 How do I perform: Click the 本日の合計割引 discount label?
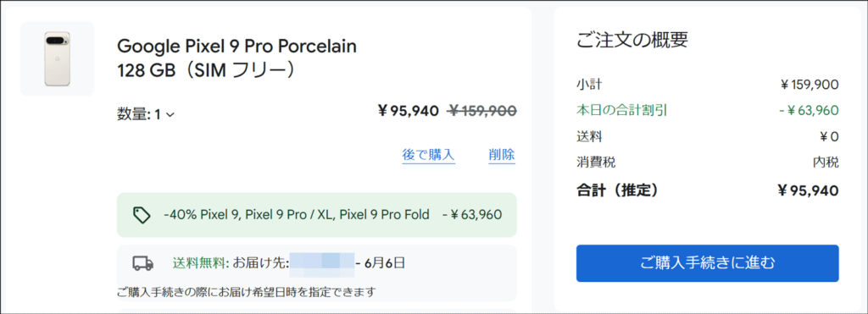pyautogui.click(x=621, y=111)
